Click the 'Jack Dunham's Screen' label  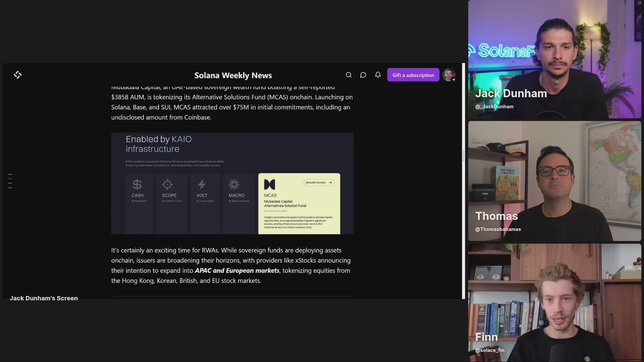[x=44, y=298]
